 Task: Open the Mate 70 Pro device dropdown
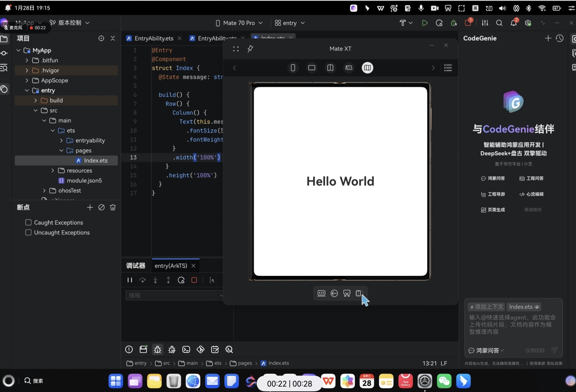tap(239, 23)
